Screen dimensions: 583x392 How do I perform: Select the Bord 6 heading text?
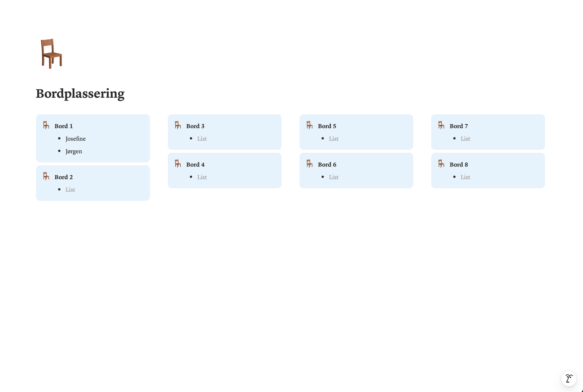327,164
